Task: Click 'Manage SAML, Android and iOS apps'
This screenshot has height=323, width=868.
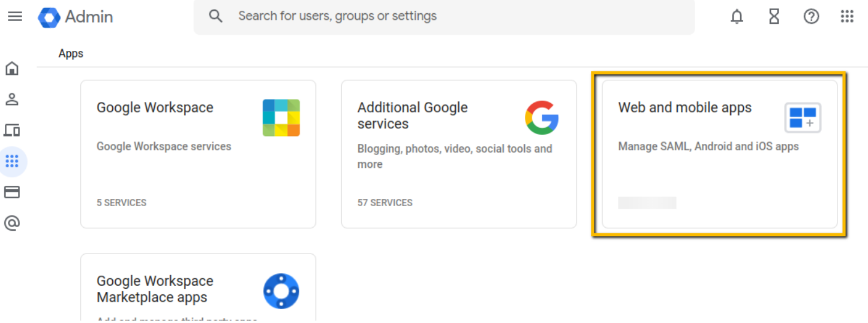Action: point(708,146)
